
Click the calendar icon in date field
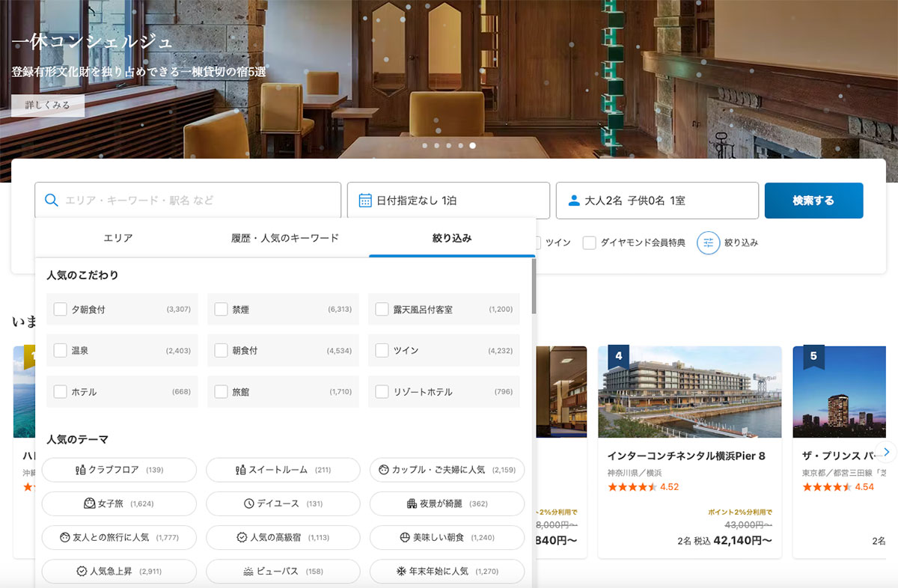tap(365, 200)
